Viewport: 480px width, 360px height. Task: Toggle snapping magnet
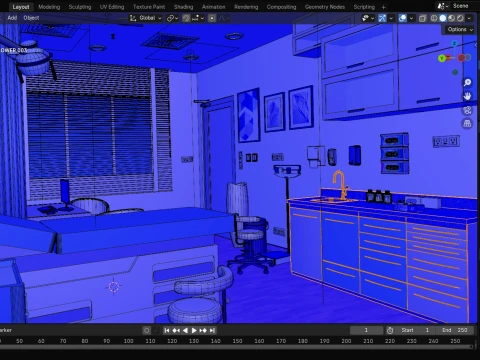tap(186, 18)
